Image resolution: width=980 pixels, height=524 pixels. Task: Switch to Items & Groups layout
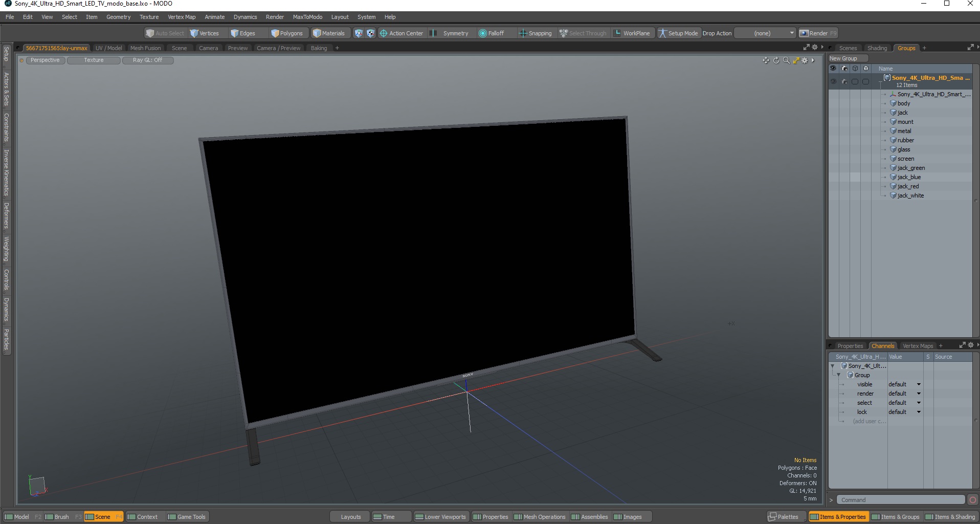click(896, 517)
